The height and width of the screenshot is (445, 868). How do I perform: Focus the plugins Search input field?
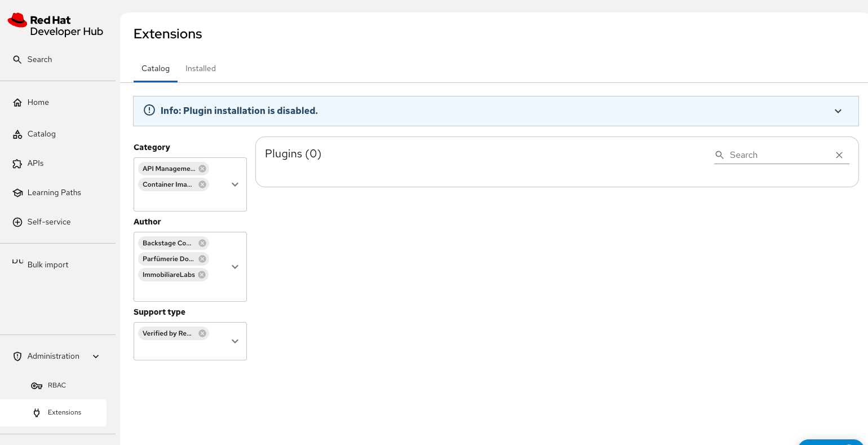pyautogui.click(x=778, y=155)
